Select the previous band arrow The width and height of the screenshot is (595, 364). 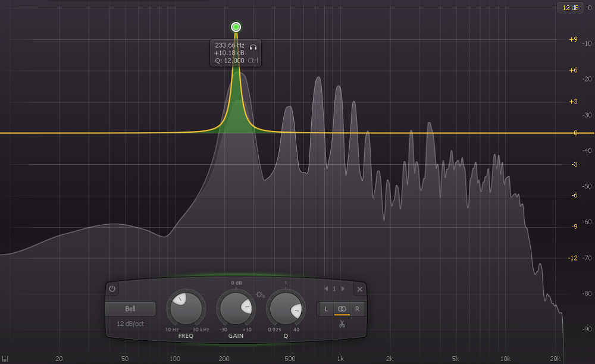325,289
